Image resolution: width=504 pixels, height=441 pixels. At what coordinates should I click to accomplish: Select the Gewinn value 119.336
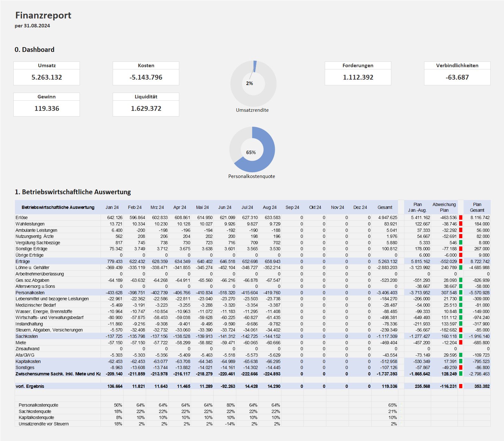click(x=46, y=109)
